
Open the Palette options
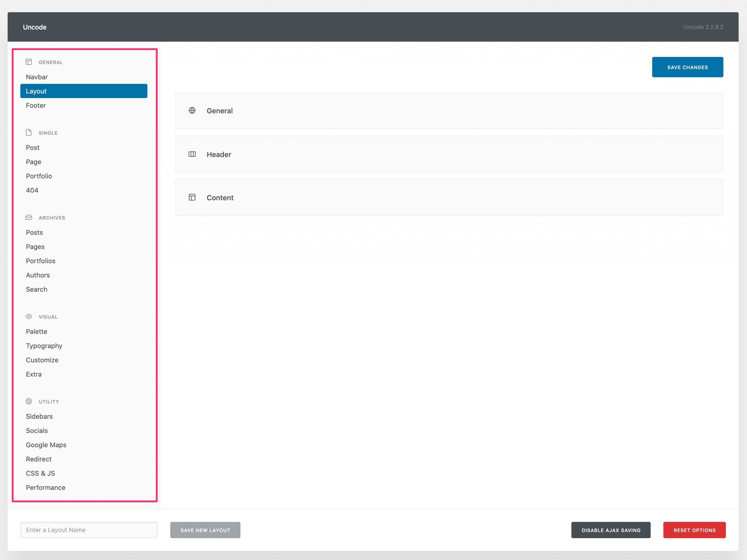(x=36, y=331)
